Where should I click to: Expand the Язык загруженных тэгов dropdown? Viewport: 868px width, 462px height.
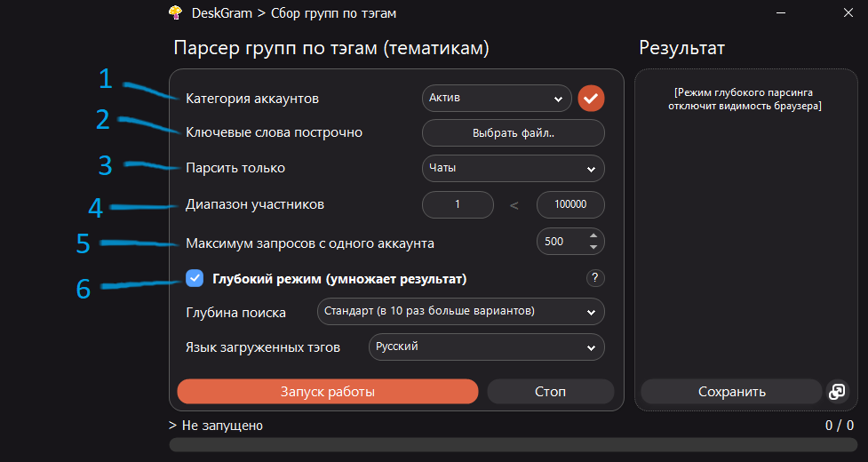[x=486, y=346]
